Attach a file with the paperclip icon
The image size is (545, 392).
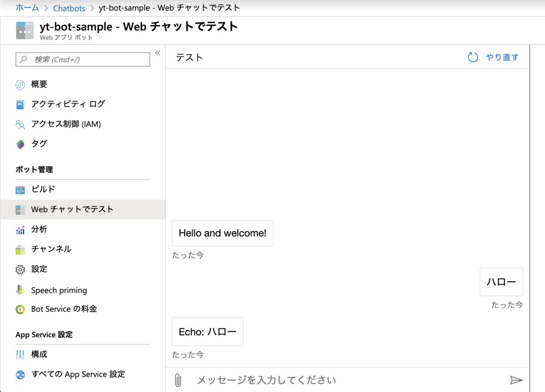pos(177,380)
